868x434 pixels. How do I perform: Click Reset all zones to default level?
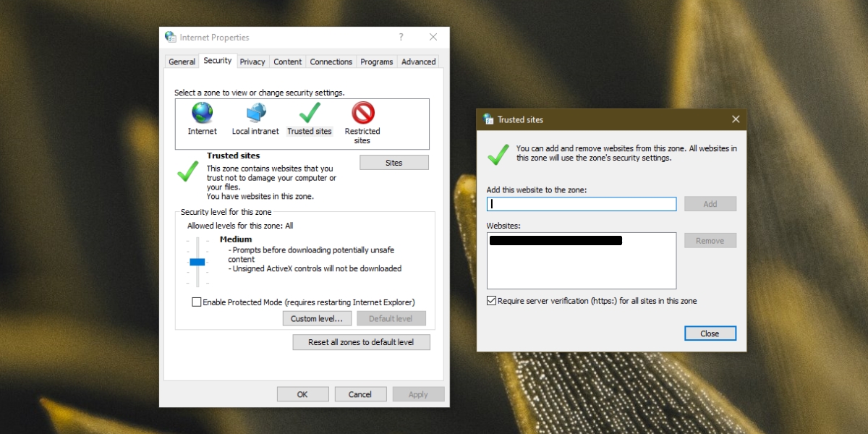click(362, 342)
